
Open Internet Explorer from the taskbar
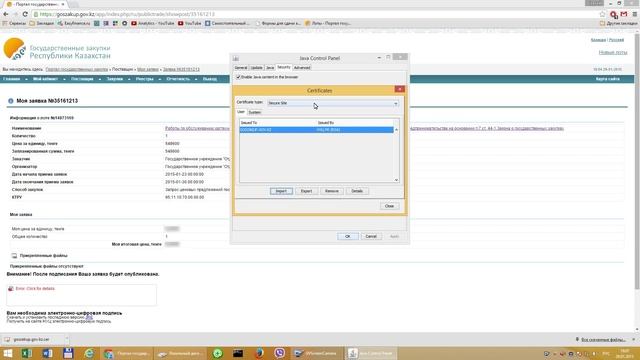click(x=89, y=353)
